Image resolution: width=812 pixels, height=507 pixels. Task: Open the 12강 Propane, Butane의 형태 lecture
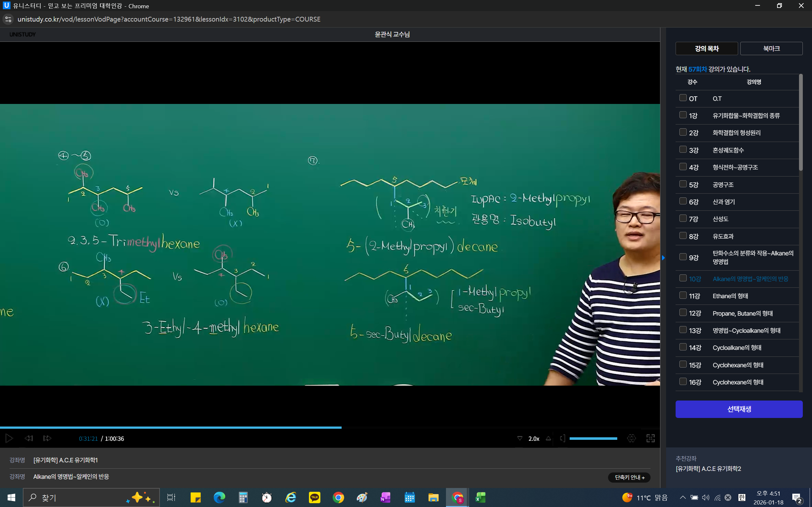[742, 313]
